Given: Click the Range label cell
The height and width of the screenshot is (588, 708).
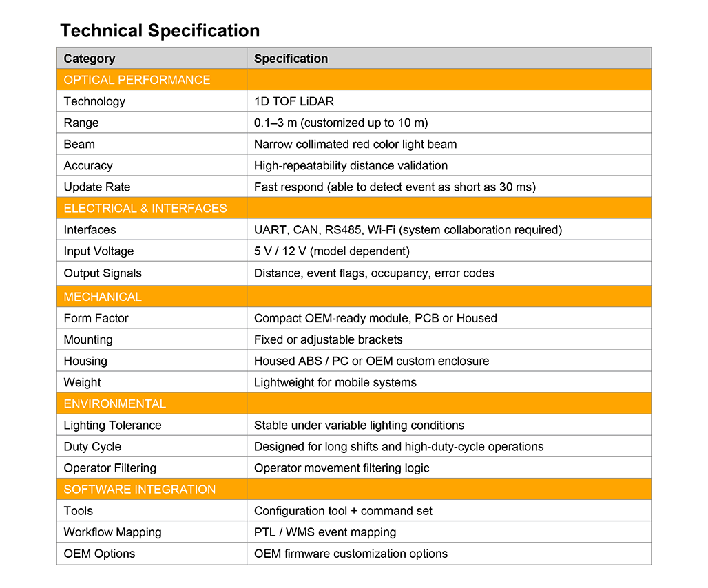Looking at the screenshot, I should coord(81,123).
